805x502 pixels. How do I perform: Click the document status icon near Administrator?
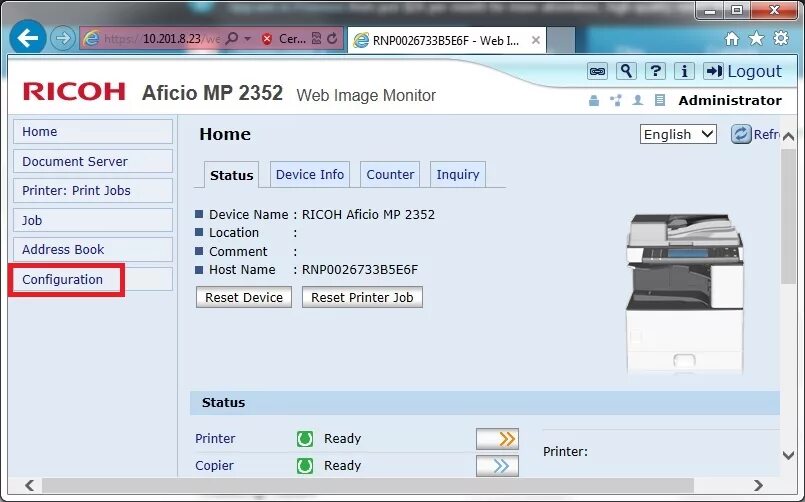coord(660,100)
